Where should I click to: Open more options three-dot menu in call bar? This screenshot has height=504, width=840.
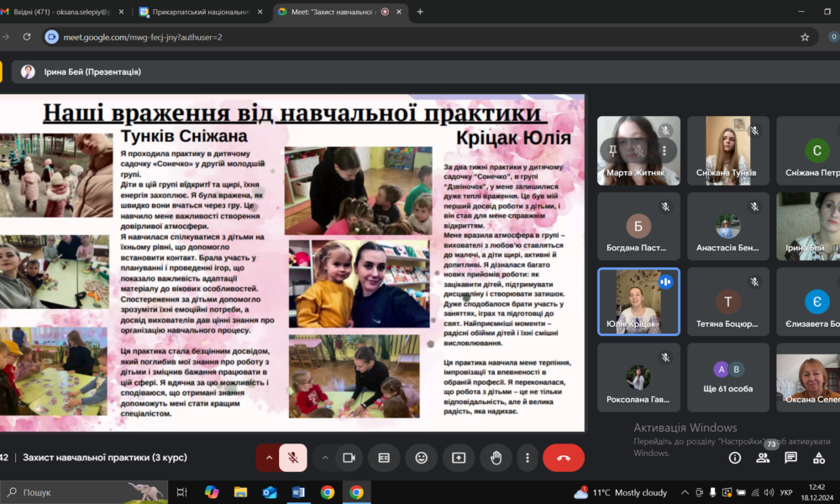tap(527, 458)
